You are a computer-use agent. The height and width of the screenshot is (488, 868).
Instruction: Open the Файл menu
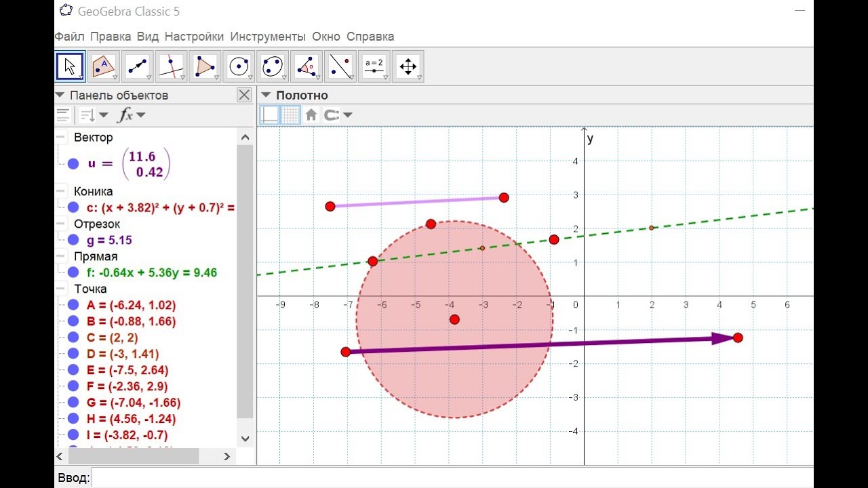(x=69, y=37)
